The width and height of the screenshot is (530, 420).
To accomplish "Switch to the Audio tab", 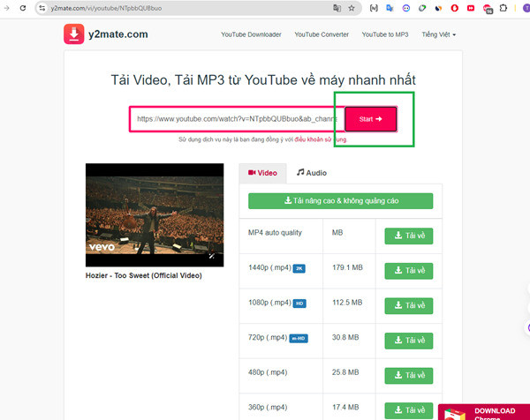I will pos(312,173).
